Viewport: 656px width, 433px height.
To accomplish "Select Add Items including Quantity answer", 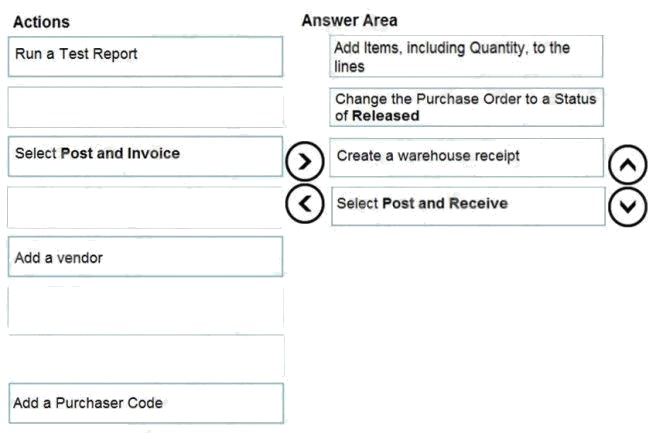I will (x=466, y=56).
